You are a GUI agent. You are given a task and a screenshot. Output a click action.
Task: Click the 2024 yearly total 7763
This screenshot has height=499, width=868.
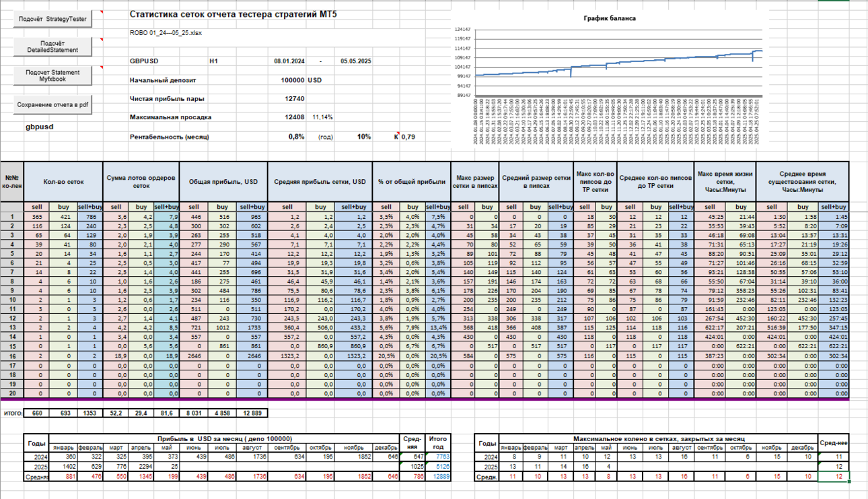439,457
